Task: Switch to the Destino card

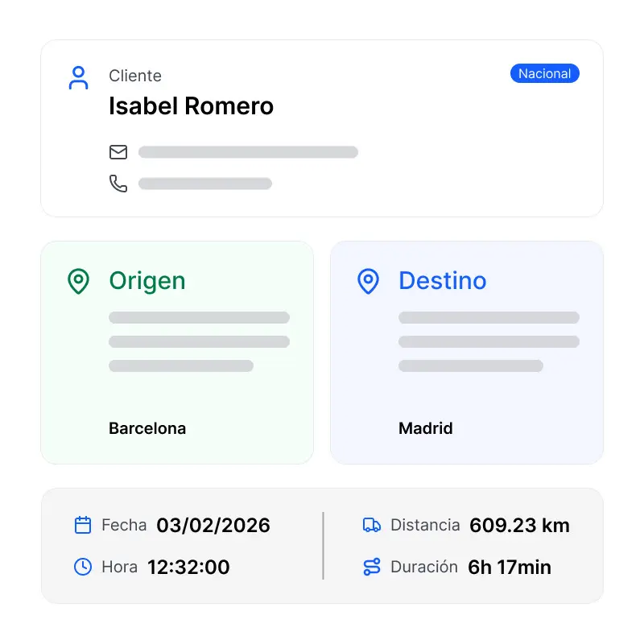Action: tap(442, 281)
